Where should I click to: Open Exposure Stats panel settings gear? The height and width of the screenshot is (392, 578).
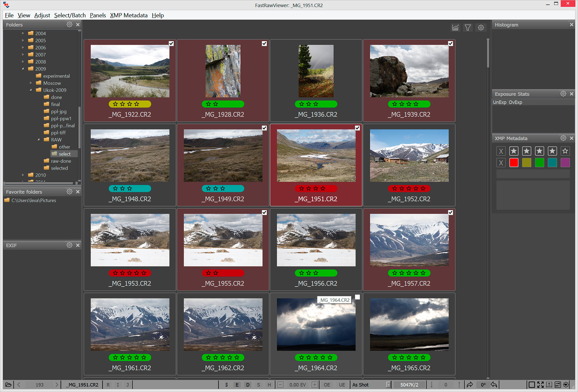coord(563,94)
